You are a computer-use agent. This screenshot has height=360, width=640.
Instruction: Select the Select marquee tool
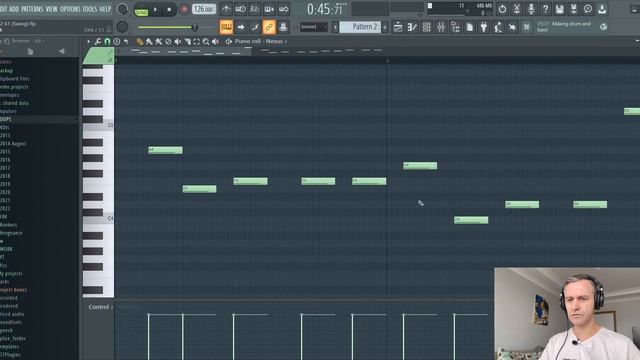click(197, 42)
